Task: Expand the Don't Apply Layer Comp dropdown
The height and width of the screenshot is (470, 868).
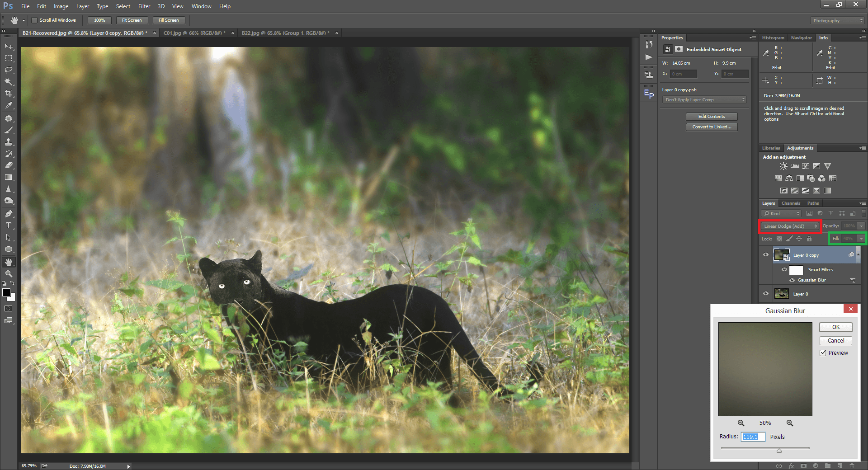Action: pyautogui.click(x=704, y=100)
